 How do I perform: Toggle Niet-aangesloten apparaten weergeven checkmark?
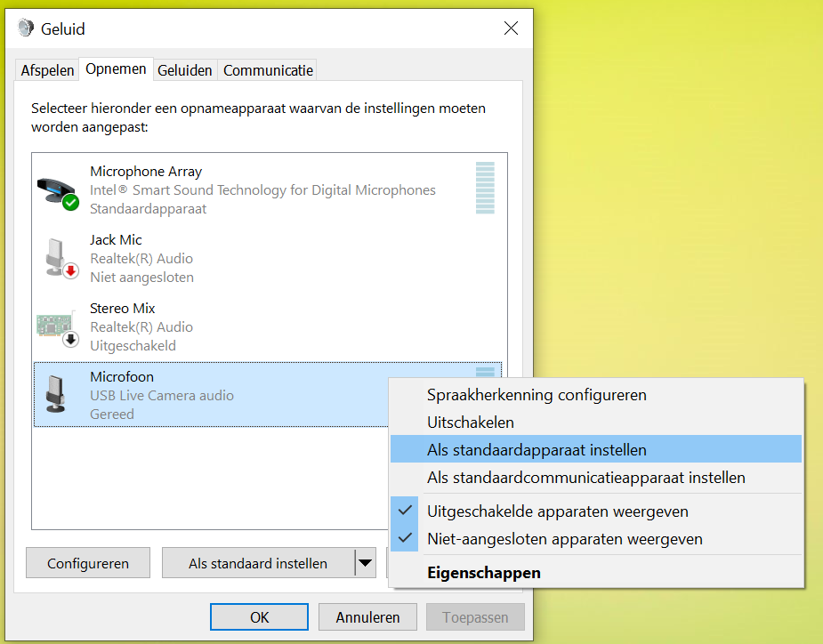click(406, 539)
